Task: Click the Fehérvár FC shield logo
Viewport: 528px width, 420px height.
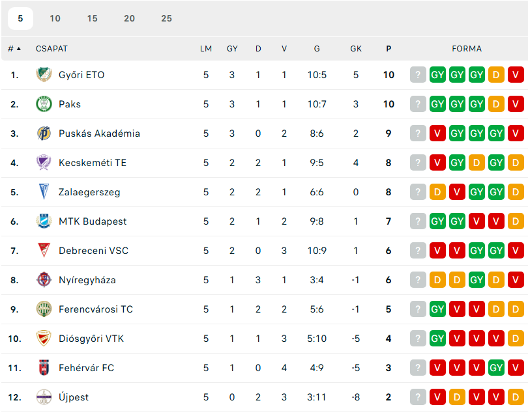Action: pos(44,367)
